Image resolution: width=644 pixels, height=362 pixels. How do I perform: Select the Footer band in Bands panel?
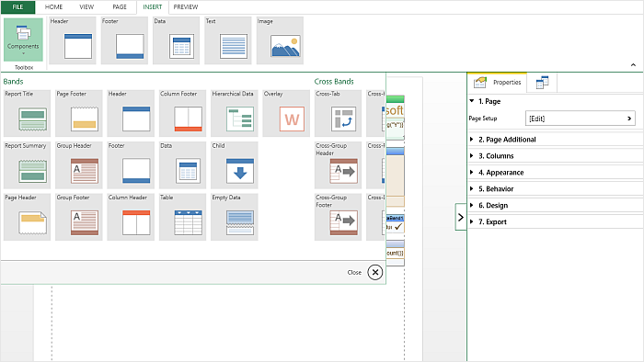pos(131,165)
